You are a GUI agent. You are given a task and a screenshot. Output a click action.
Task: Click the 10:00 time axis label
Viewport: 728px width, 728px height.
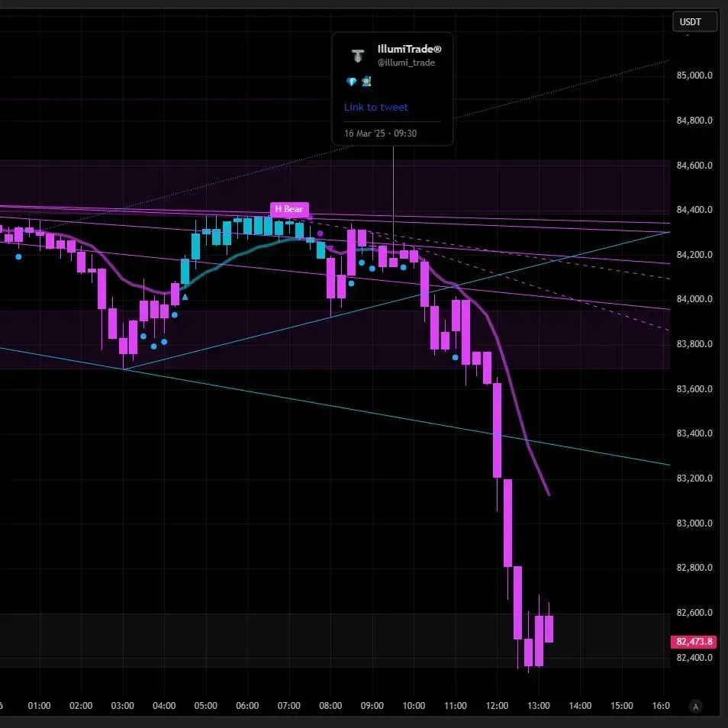coord(414,706)
